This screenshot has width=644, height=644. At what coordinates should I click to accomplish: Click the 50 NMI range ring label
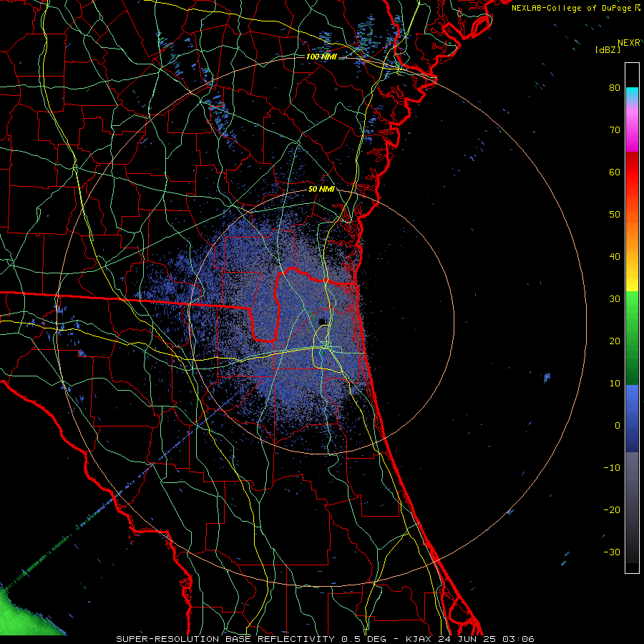click(x=321, y=190)
